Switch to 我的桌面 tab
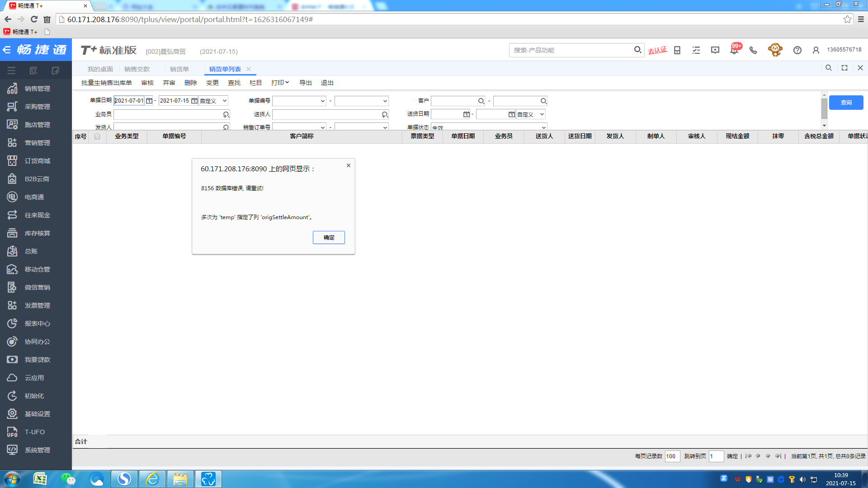 click(100, 69)
